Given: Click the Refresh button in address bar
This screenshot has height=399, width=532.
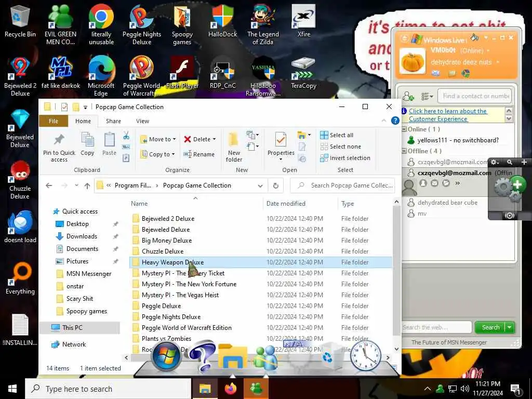Looking at the screenshot, I should pyautogui.click(x=276, y=185).
